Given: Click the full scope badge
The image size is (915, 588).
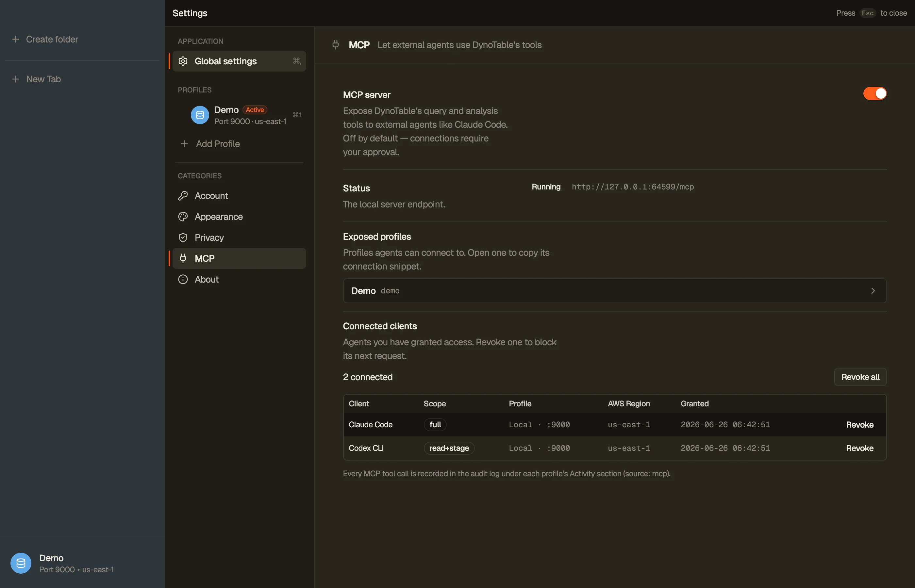Looking at the screenshot, I should (x=435, y=425).
